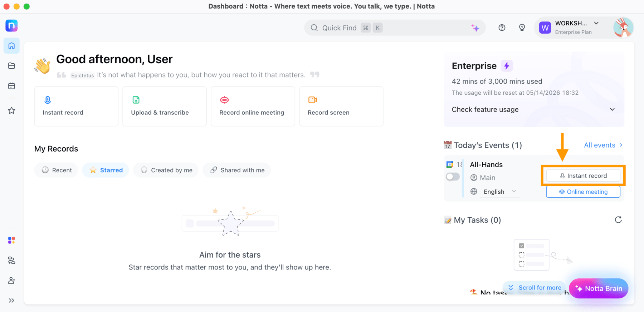Viewport: 644px width, 312px height.
Task: Choose Record screen card
Action: tap(341, 106)
